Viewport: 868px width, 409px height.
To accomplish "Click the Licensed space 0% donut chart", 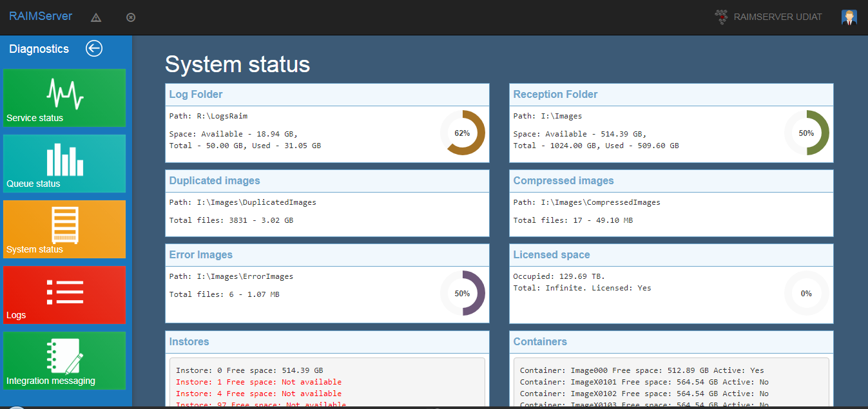I will click(x=806, y=293).
